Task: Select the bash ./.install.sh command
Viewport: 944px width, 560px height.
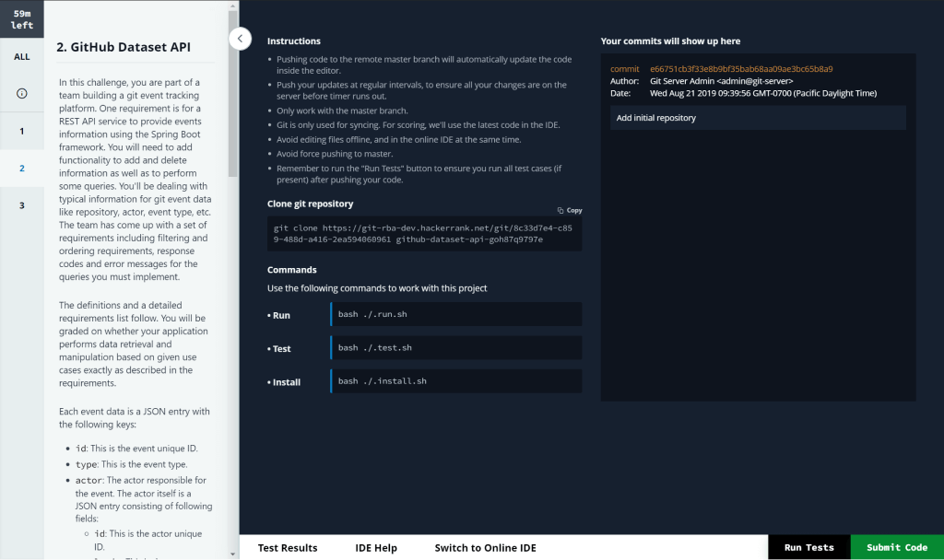Action: click(x=456, y=381)
